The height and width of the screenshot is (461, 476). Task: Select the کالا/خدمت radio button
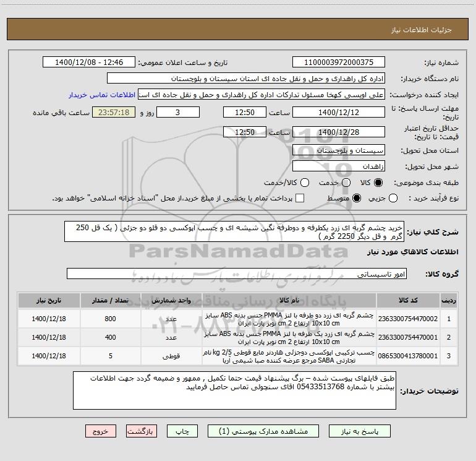point(305,183)
